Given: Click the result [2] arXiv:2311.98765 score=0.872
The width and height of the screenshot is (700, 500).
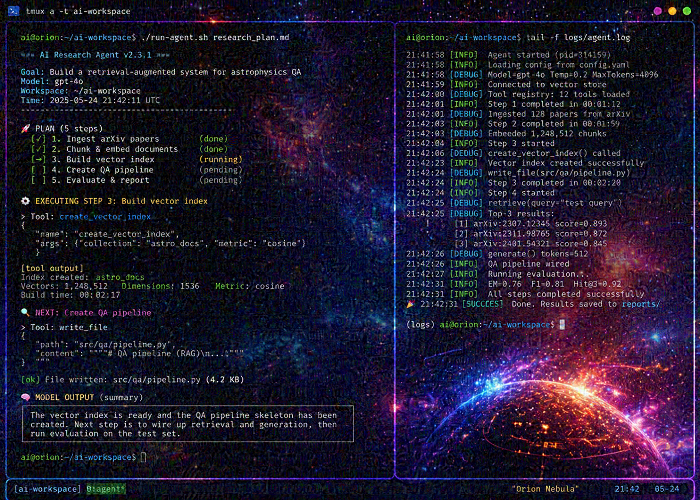Looking at the screenshot, I should tap(531, 233).
